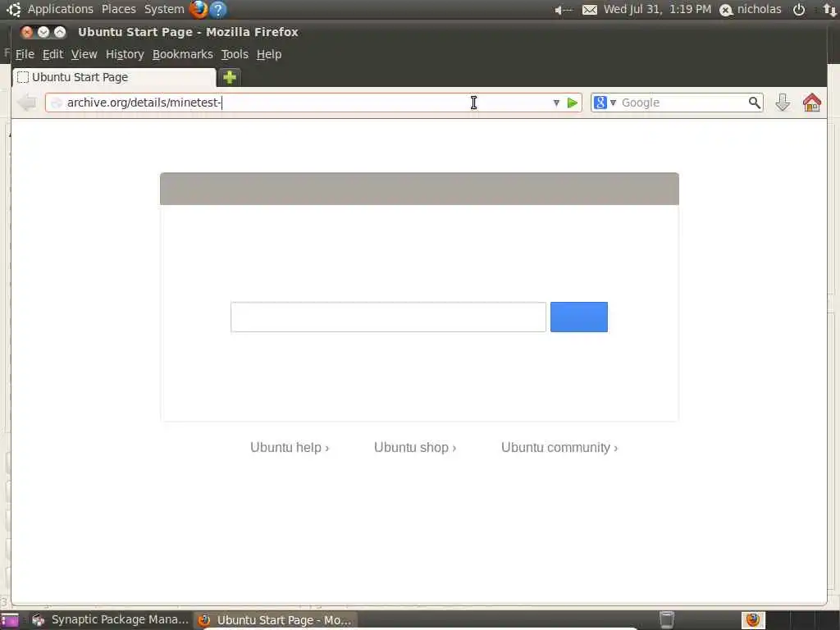Follow the Ubuntu help link

click(x=290, y=447)
